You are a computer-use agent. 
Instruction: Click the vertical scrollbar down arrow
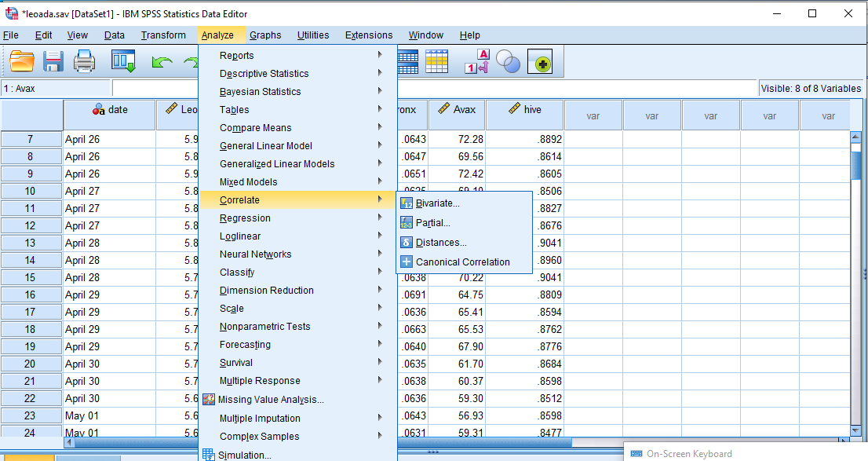tap(855, 430)
